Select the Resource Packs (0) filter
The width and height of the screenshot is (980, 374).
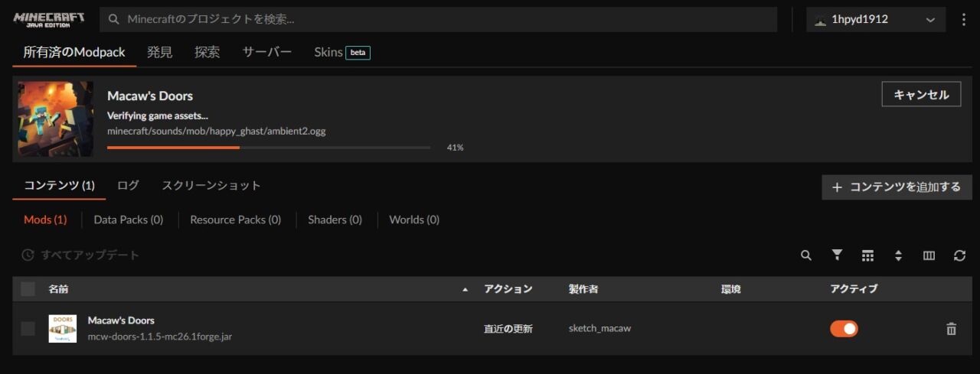pos(236,220)
